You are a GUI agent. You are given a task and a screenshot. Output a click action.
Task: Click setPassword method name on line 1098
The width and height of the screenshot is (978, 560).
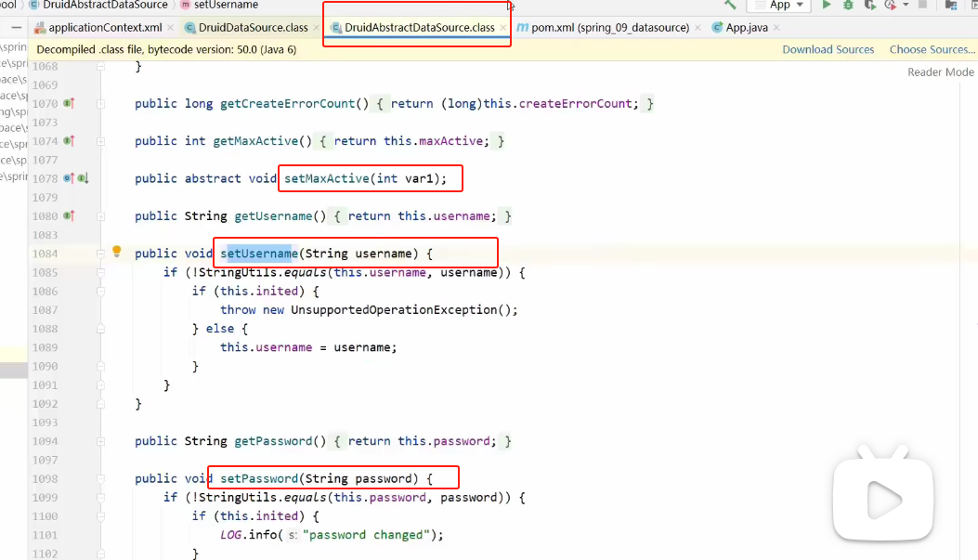tap(259, 478)
